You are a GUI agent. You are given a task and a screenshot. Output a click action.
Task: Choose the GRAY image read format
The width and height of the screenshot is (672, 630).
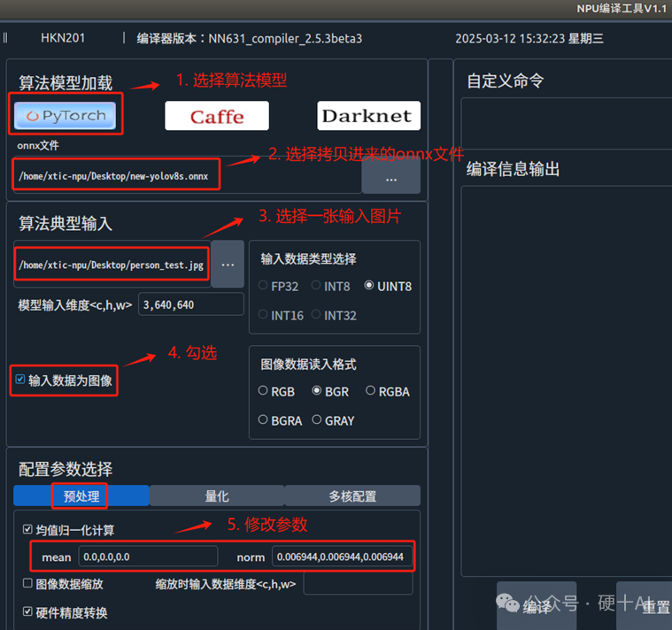[x=317, y=420]
